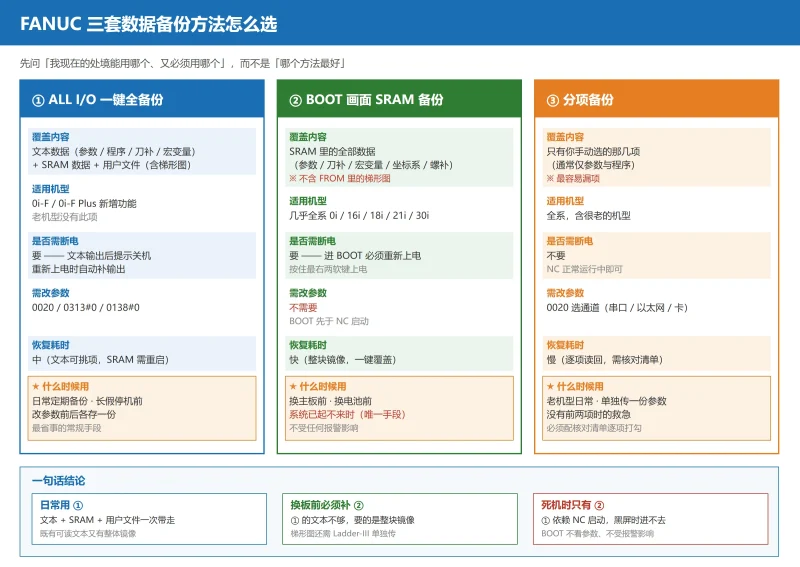Click the title 'FANUC 三套数据备份方法怎么选'
Image resolution: width=800 pixels, height=567 pixels.
(x=148, y=24)
